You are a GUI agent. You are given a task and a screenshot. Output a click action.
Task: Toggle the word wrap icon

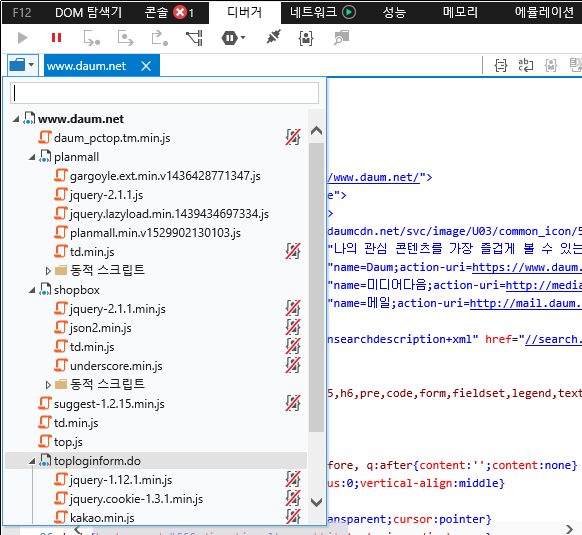[x=526, y=65]
